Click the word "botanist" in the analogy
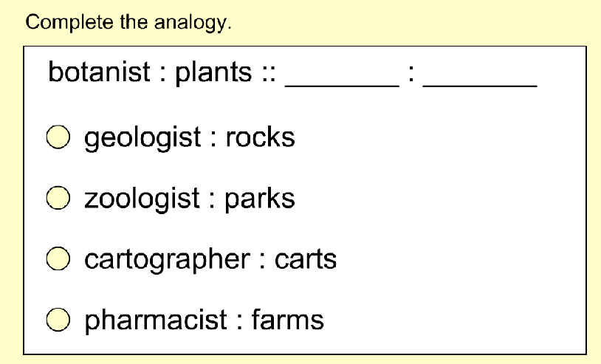 click(99, 72)
